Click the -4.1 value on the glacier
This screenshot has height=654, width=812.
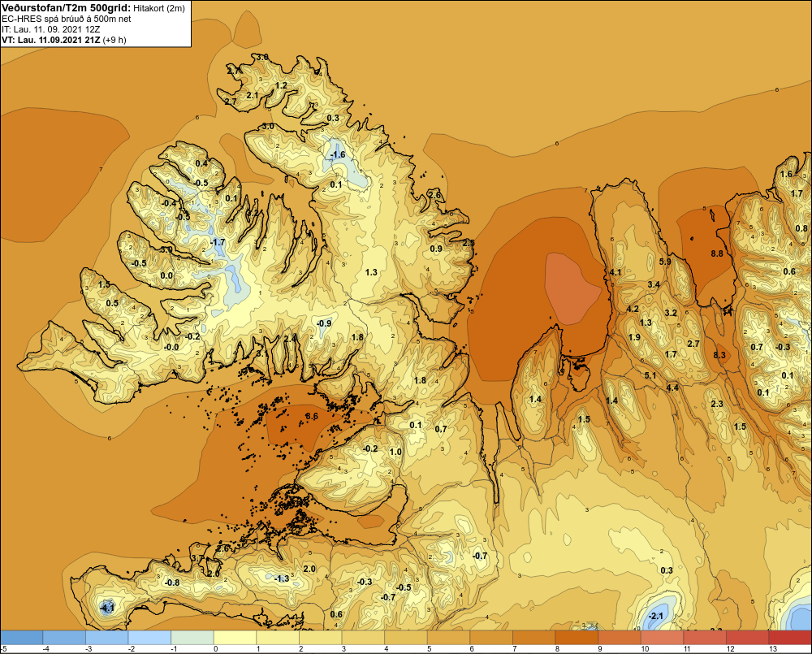(106, 607)
